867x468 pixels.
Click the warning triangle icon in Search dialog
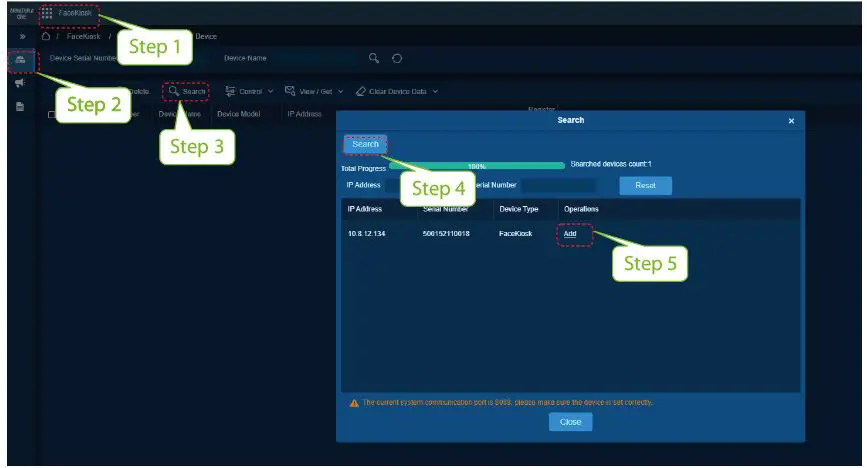(x=354, y=403)
